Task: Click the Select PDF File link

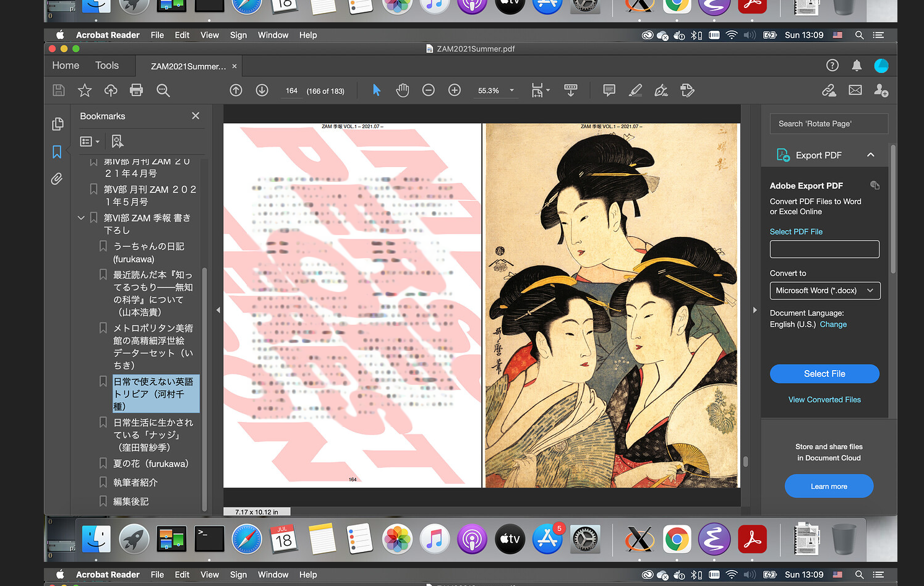Action: pos(796,231)
